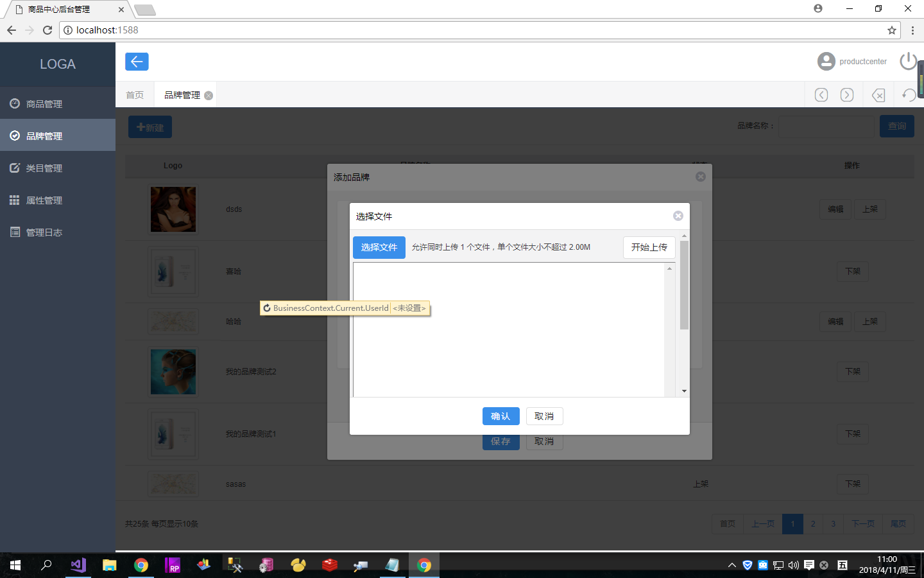Click 取消 in the file dialog

tap(544, 416)
